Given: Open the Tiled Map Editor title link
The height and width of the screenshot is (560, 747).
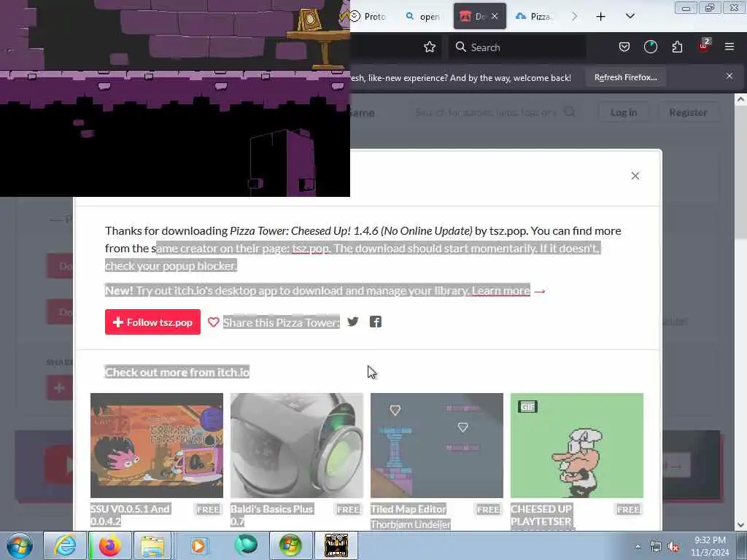Looking at the screenshot, I should coord(409,509).
